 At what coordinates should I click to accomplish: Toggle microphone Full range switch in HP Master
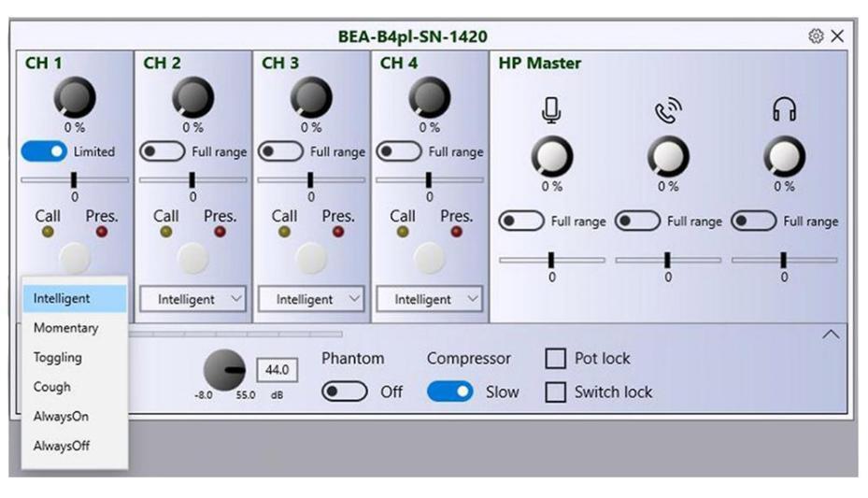521,221
